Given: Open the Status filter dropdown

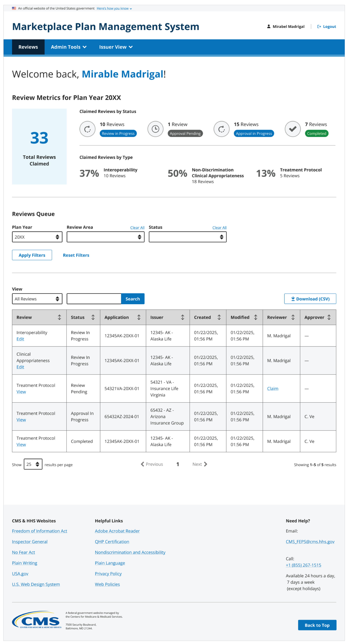Looking at the screenshot, I should click(x=188, y=237).
